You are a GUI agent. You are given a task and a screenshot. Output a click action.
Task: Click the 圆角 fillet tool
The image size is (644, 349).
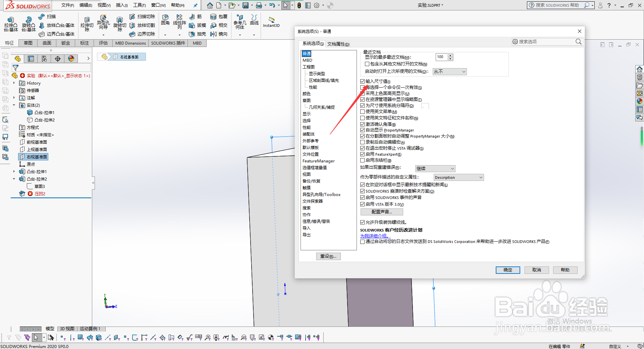coord(165,20)
